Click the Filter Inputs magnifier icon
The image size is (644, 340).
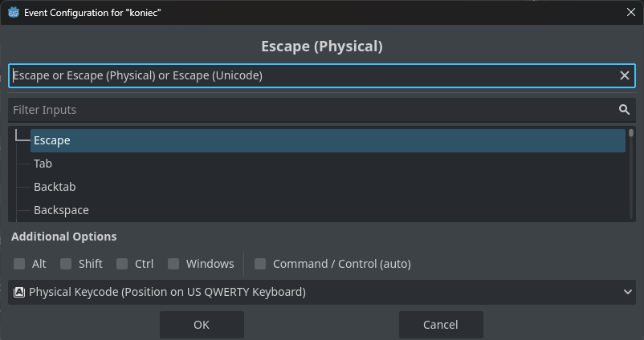(x=624, y=110)
